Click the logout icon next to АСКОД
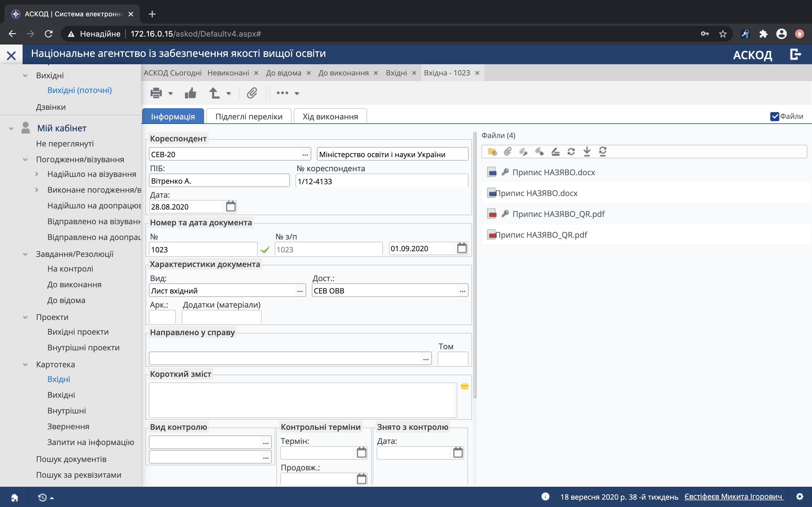The height and width of the screenshot is (507, 812). tap(795, 54)
